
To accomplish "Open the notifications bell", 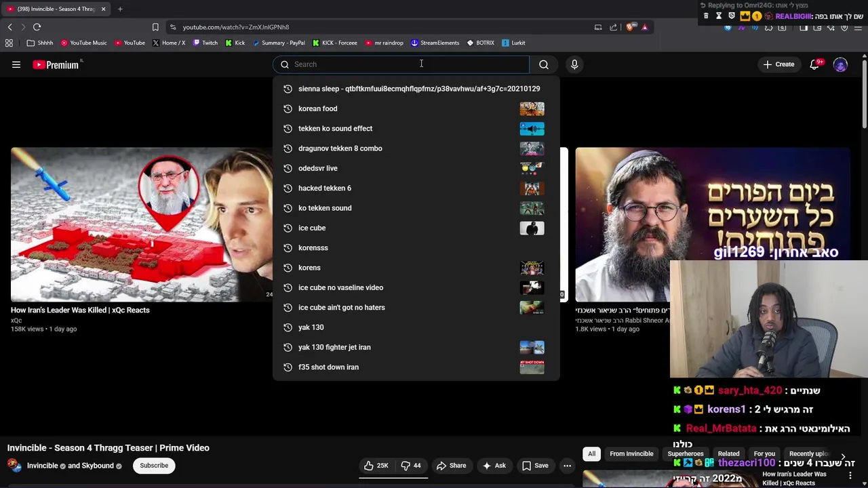I will [815, 64].
